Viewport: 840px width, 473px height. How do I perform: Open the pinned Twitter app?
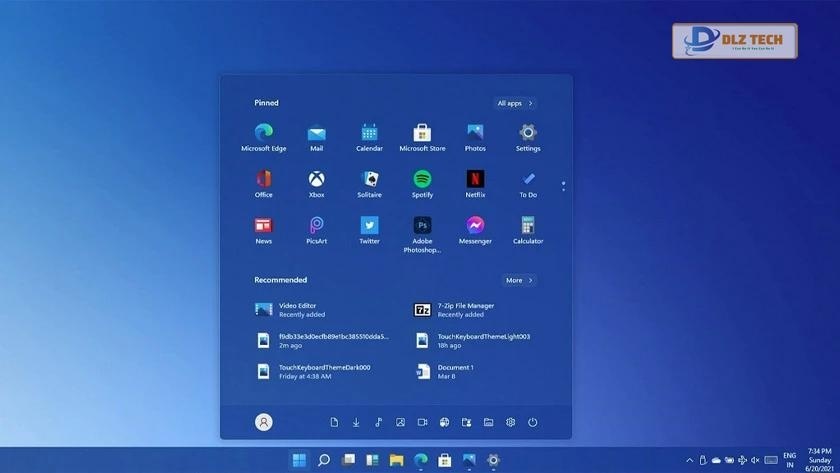pyautogui.click(x=369, y=226)
